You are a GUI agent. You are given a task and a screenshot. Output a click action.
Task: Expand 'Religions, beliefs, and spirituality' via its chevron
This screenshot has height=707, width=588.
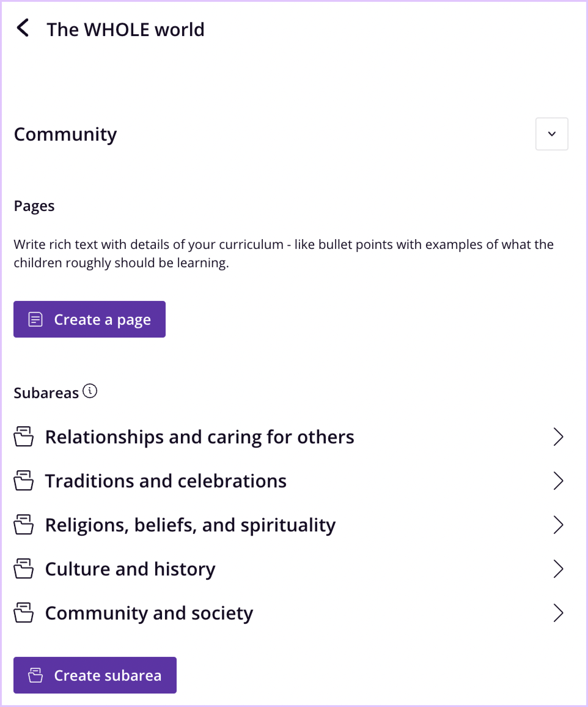pos(558,524)
